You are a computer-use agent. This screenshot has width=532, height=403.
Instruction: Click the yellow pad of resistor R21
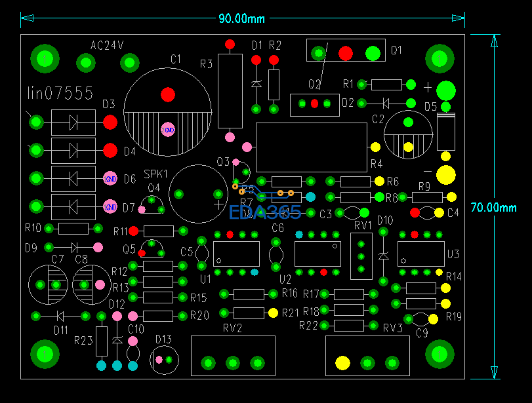(273, 313)
